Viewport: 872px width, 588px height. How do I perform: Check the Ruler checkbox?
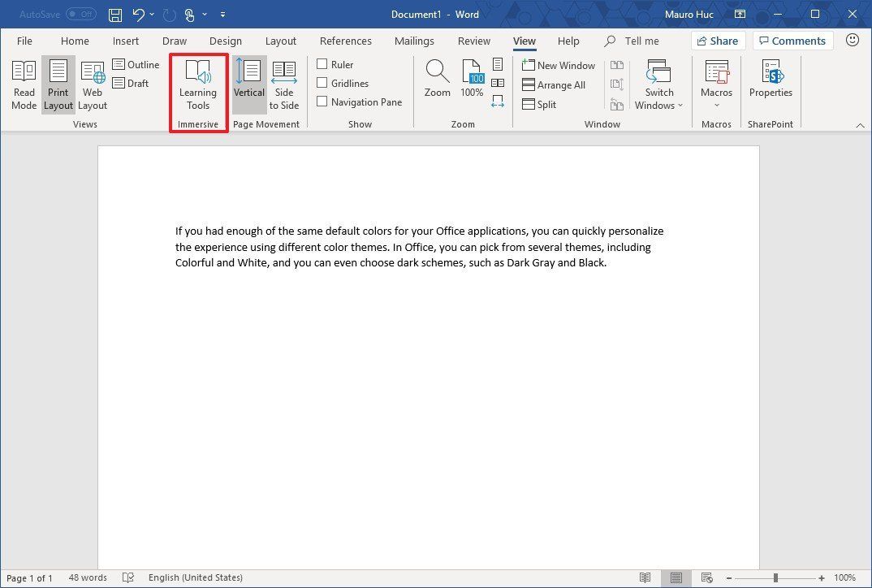(322, 63)
